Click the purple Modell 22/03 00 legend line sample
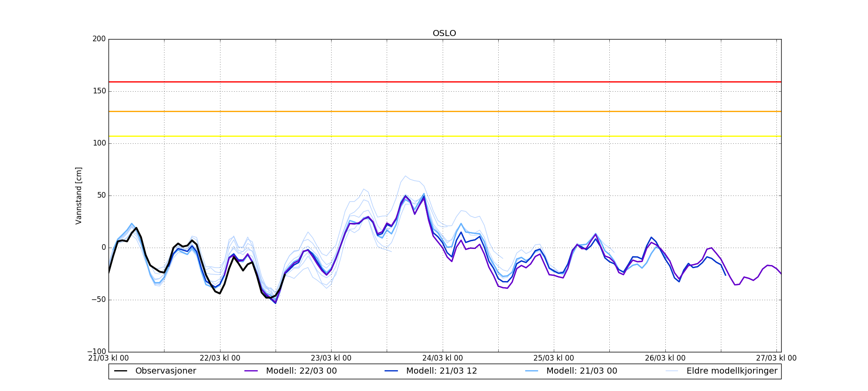868x391 pixels. tap(251, 371)
